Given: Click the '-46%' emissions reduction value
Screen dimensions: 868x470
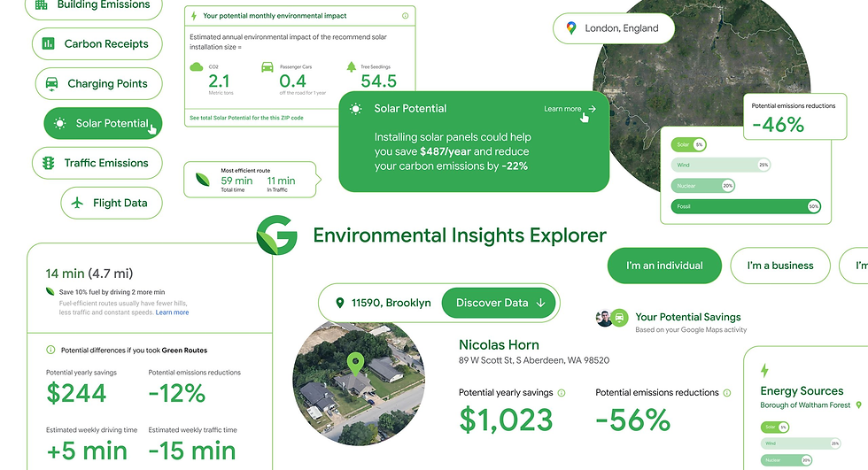Looking at the screenshot, I should click(778, 125).
